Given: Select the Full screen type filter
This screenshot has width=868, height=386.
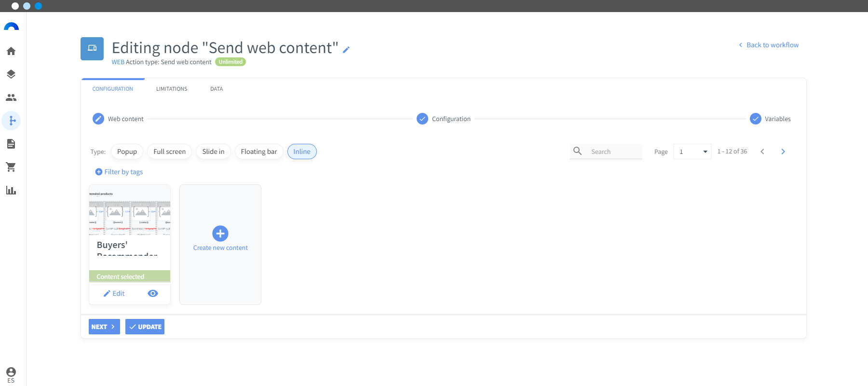Looking at the screenshot, I should pyautogui.click(x=169, y=152).
